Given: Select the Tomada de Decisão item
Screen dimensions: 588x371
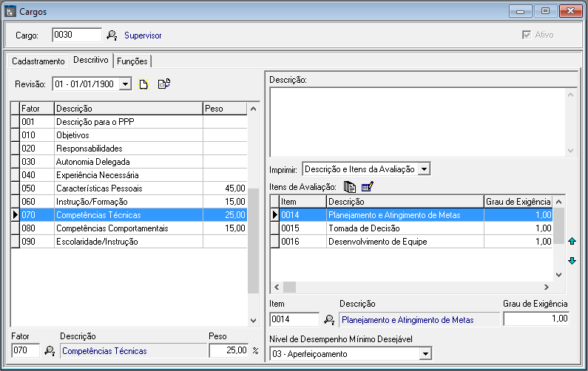Looking at the screenshot, I should (x=411, y=228).
